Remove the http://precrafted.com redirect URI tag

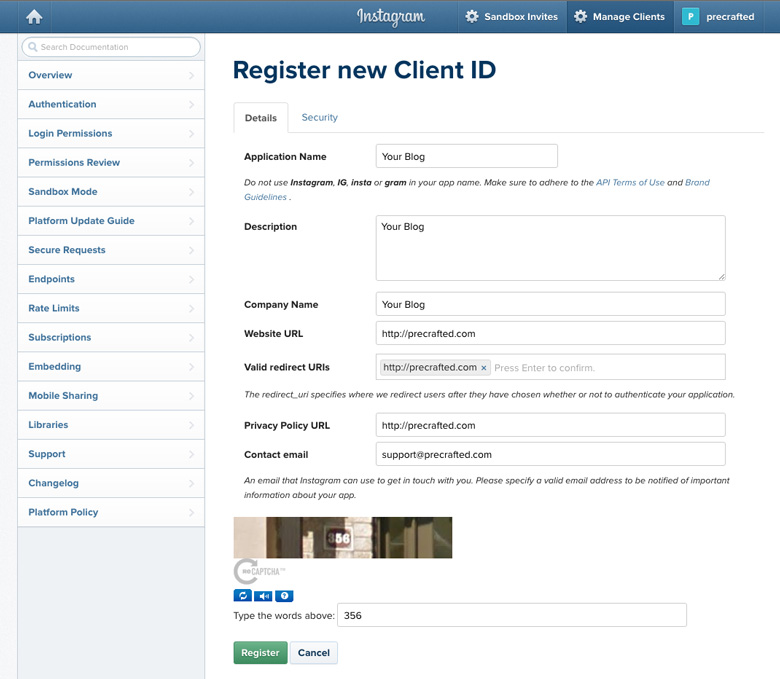tap(484, 368)
